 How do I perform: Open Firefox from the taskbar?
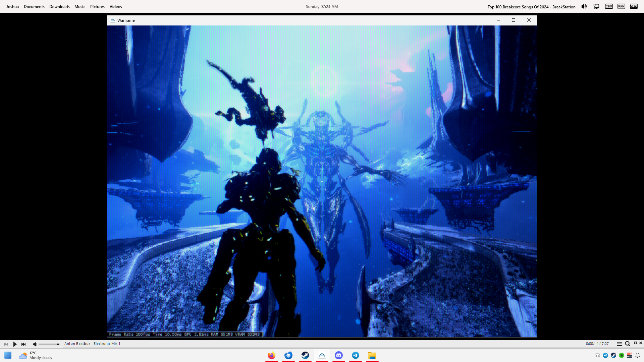pos(272,355)
